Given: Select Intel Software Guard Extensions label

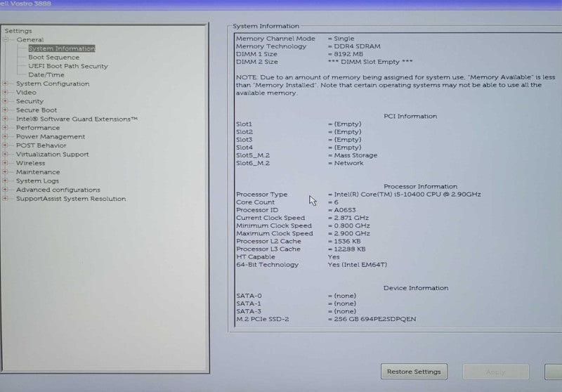Looking at the screenshot, I should point(77,119).
